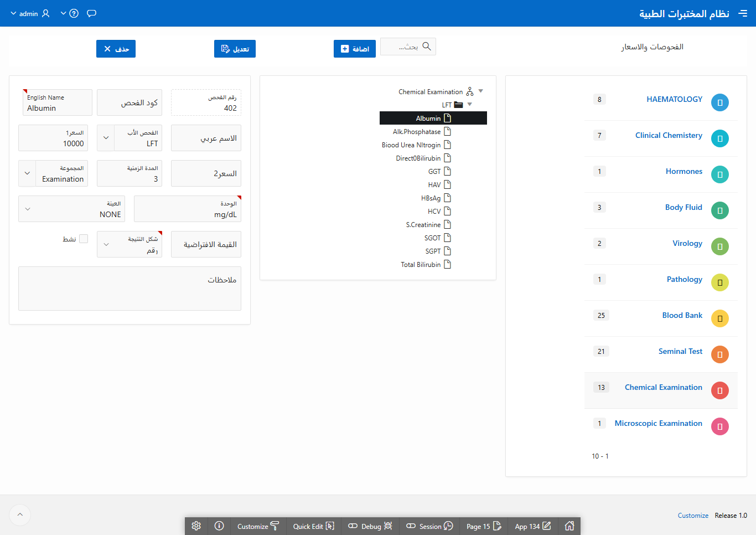The image size is (756, 535).
Task: Open the admin user menu
Action: pyautogui.click(x=30, y=13)
